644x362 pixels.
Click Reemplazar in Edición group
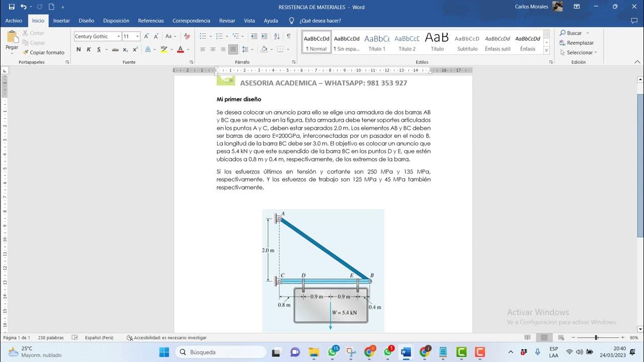point(577,43)
